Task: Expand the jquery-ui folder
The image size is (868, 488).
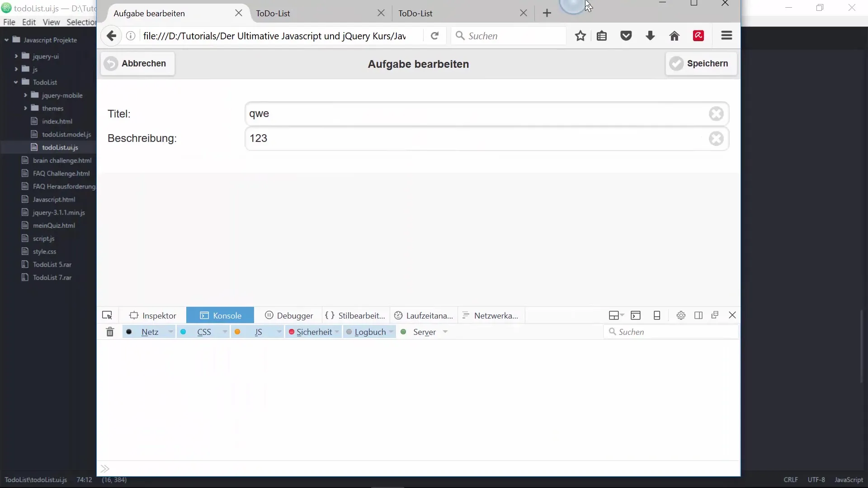Action: [16, 56]
